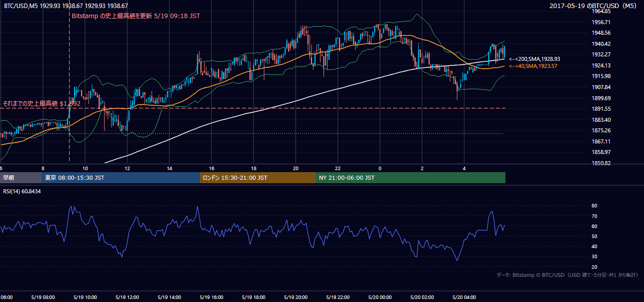
Task: Click price axis value 1915.98
Action: pos(602,76)
